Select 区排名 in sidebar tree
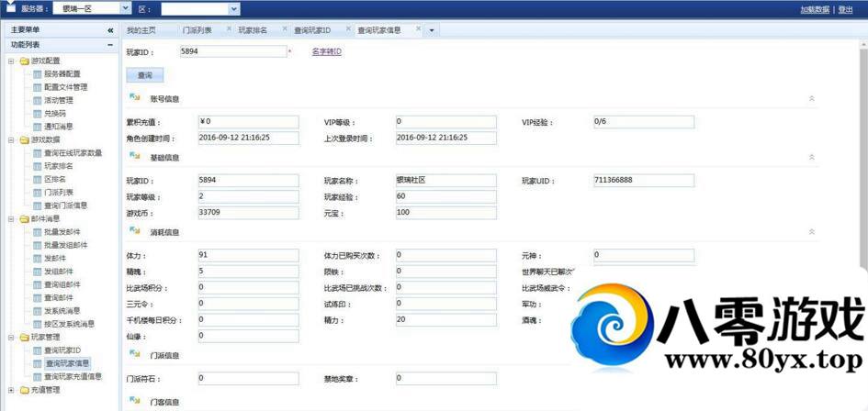This screenshot has height=411, width=868. 55,179
